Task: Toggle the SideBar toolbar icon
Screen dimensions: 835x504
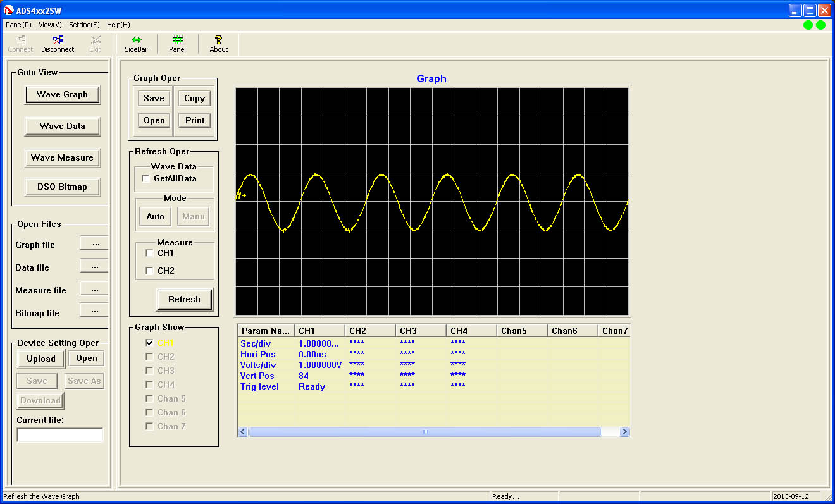Action: click(x=136, y=43)
